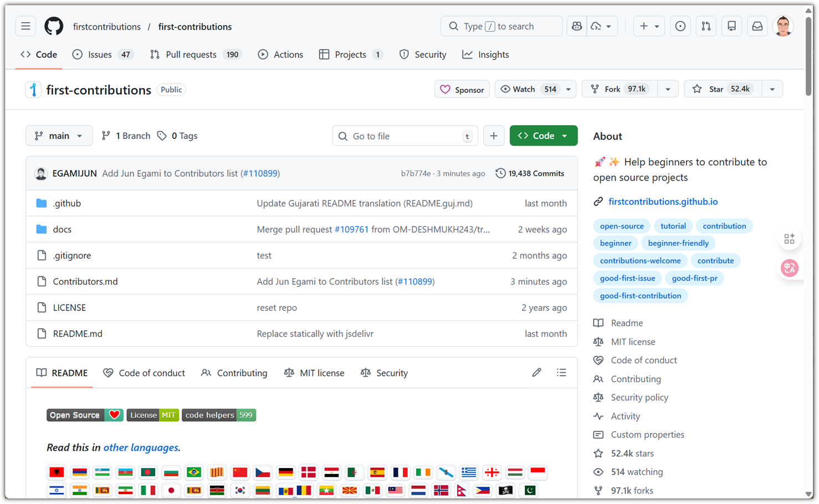819x504 pixels.
Task: Click the code helpers 599 badge
Action: (219, 415)
